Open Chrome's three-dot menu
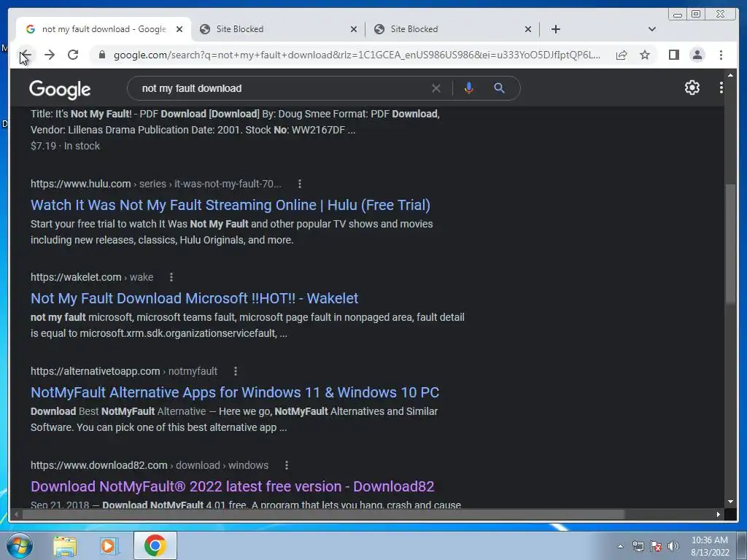The width and height of the screenshot is (747, 560). (x=721, y=55)
